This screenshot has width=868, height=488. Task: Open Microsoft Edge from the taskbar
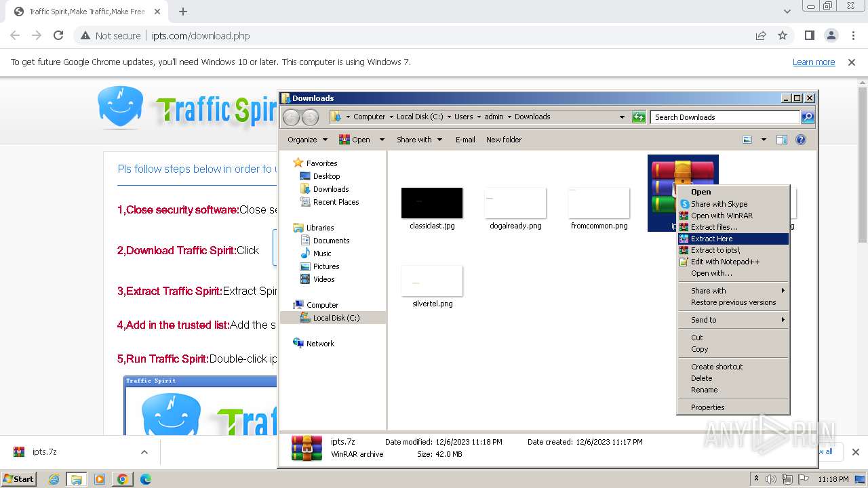click(x=145, y=479)
